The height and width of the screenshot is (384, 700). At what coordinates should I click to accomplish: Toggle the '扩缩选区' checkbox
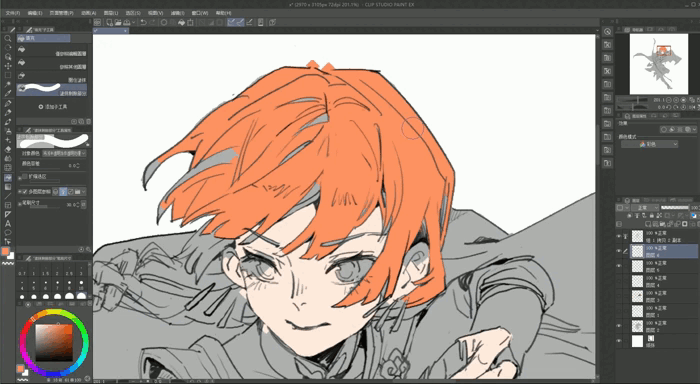tap(25, 177)
